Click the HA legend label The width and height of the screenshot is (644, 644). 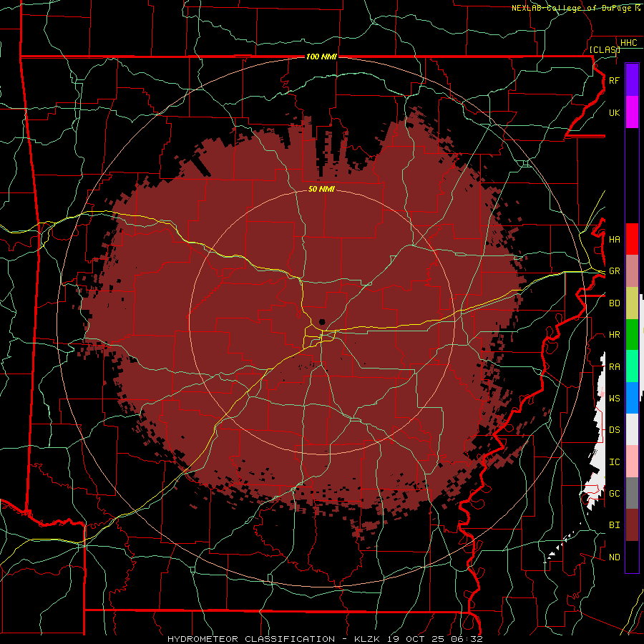(614, 240)
